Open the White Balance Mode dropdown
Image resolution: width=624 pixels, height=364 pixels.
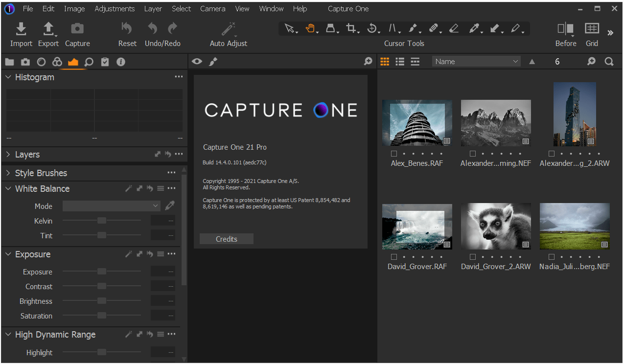pos(112,206)
